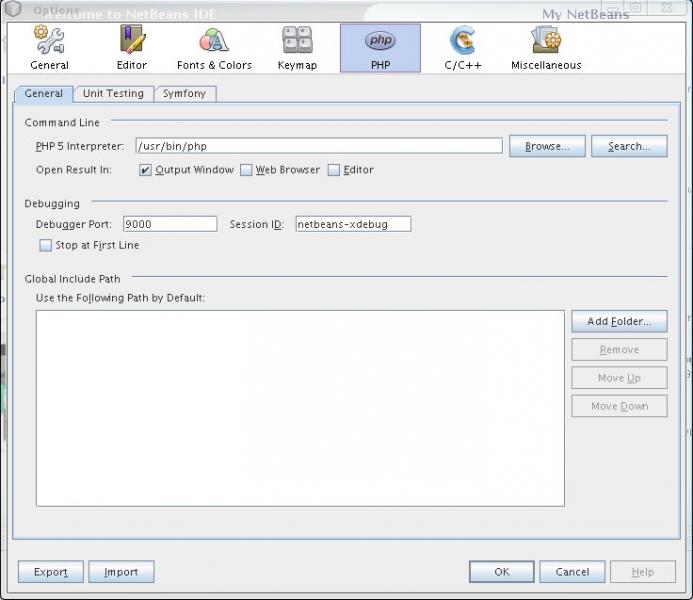
Task: Enable Web Browser result checkbox
Action: click(246, 170)
